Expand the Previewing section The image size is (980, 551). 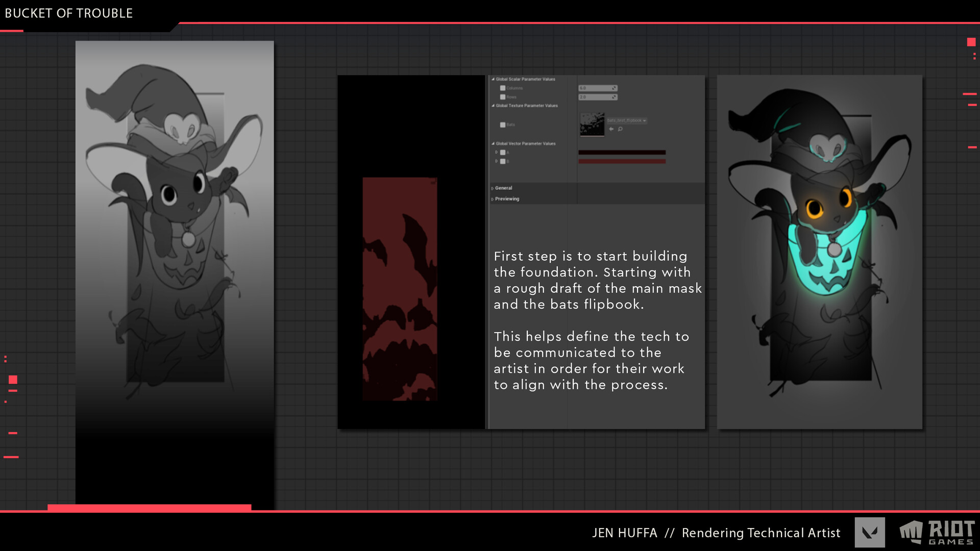tap(492, 198)
